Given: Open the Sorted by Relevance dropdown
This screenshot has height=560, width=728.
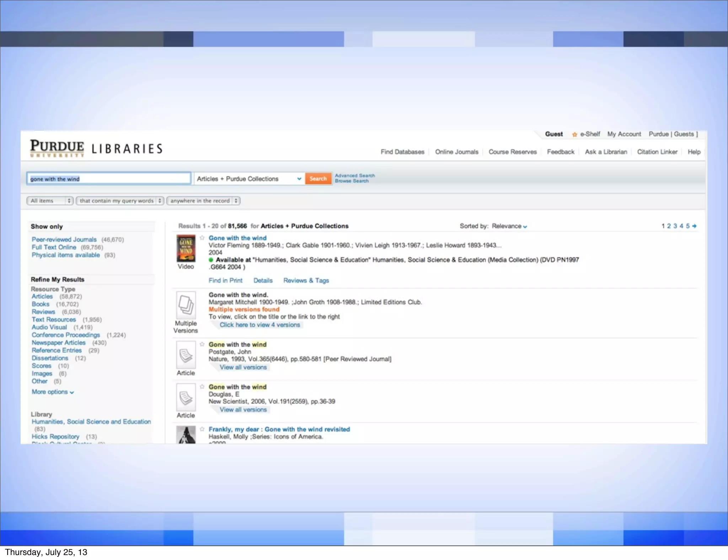Looking at the screenshot, I should click(x=509, y=226).
